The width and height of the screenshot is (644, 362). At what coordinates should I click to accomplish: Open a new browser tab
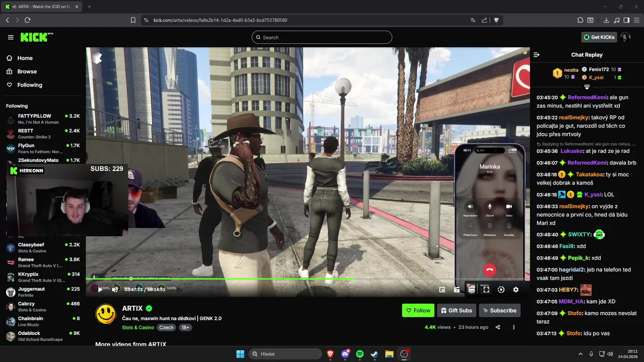click(x=89, y=7)
